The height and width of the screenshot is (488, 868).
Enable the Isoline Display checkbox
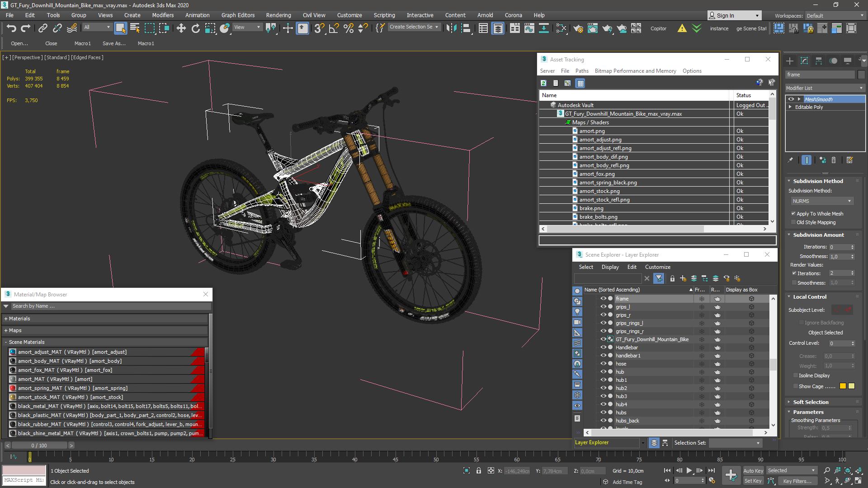[x=796, y=375]
